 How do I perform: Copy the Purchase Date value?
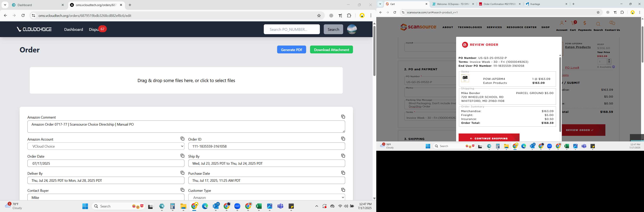point(343,173)
